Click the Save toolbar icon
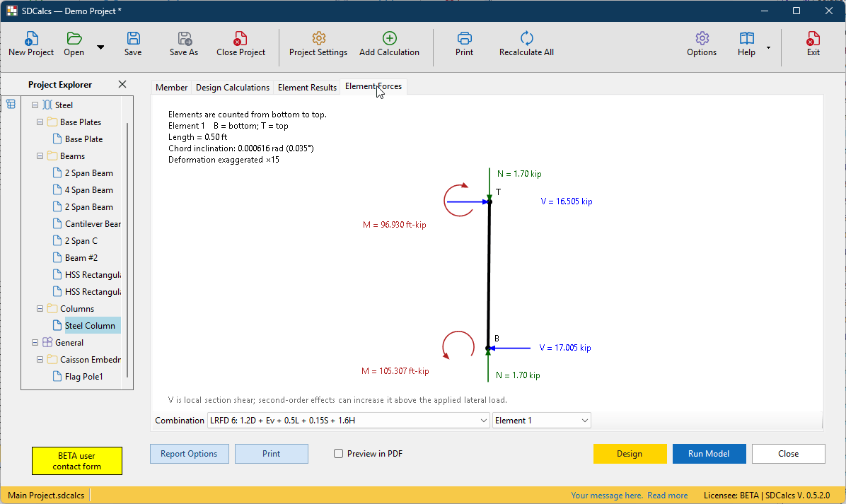The height and width of the screenshot is (504, 846). pyautogui.click(x=133, y=39)
